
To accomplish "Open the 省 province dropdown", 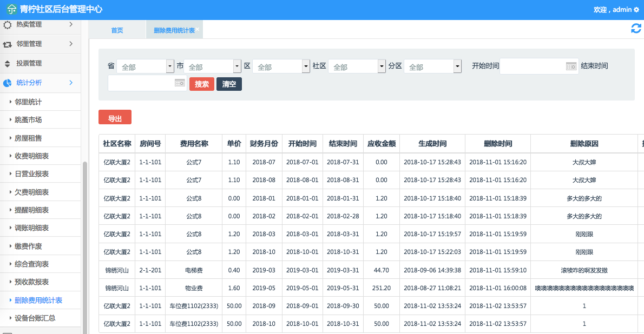I will click(x=146, y=66).
